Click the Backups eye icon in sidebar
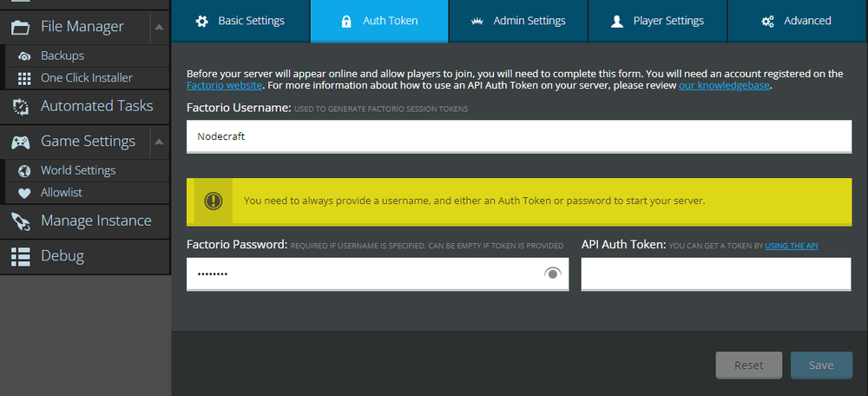The width and height of the screenshot is (868, 396). pos(24,56)
